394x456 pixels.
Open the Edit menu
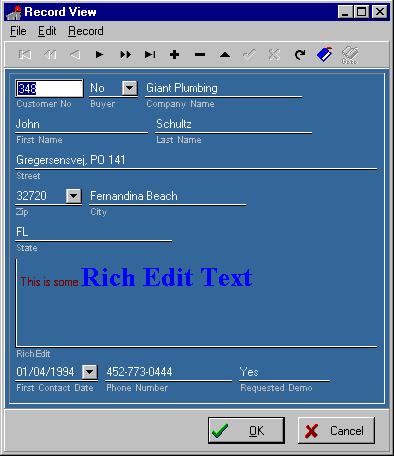tap(47, 31)
